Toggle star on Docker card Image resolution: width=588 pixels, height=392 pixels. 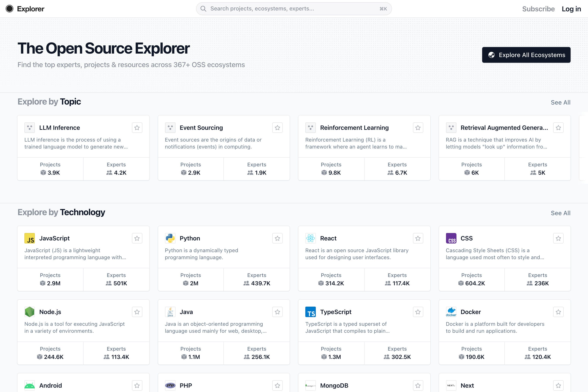pyautogui.click(x=558, y=312)
